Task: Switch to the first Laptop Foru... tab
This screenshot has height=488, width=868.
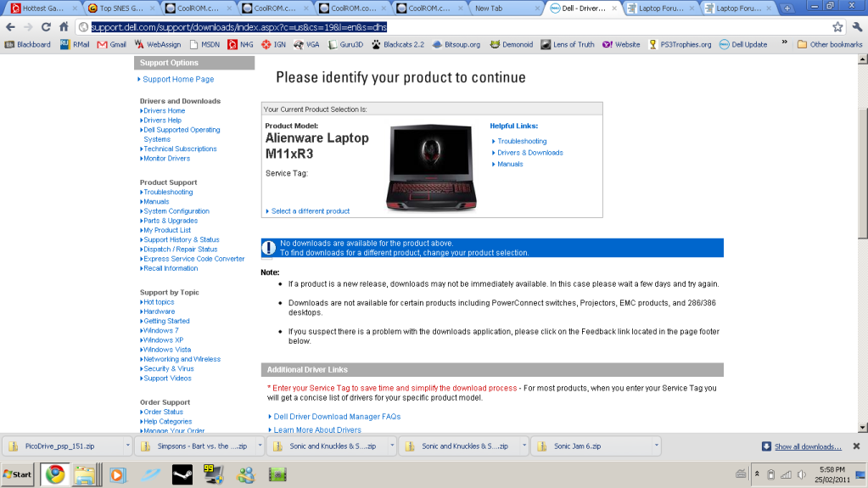Action: click(660, 8)
